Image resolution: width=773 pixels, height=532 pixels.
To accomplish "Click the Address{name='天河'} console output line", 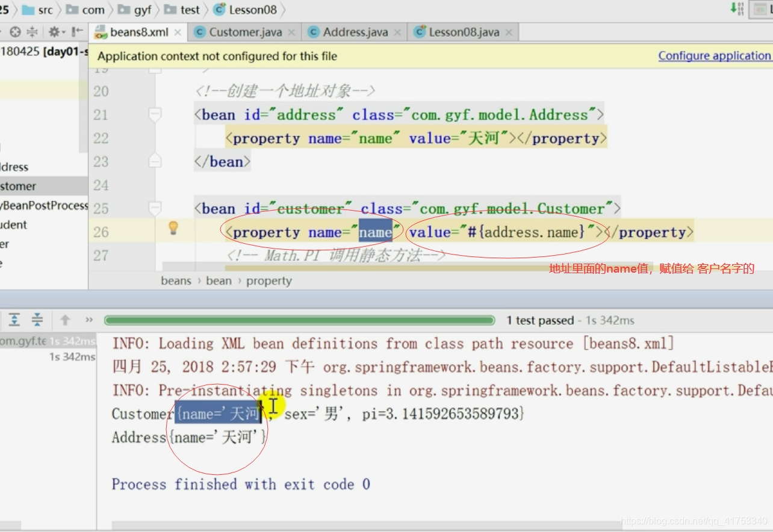I will (x=190, y=438).
